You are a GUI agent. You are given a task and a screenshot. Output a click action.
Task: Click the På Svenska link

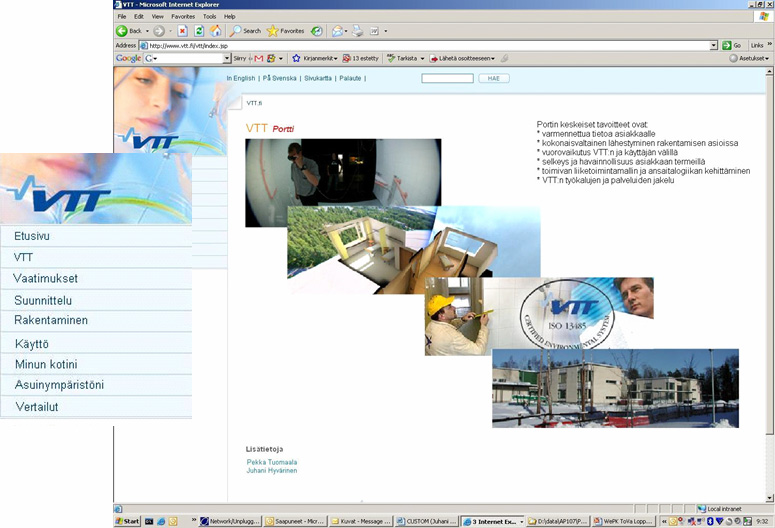[280, 78]
